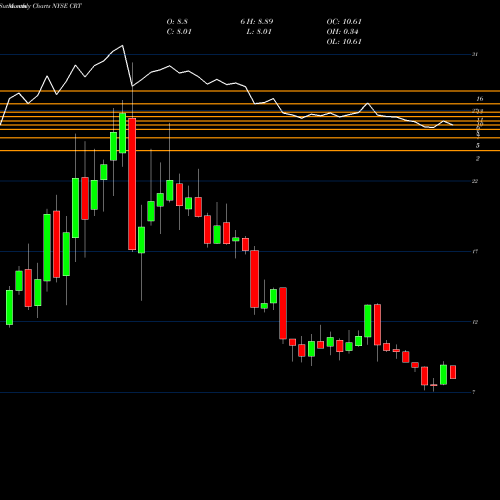Click the 7 price axis label

click(x=474, y=392)
